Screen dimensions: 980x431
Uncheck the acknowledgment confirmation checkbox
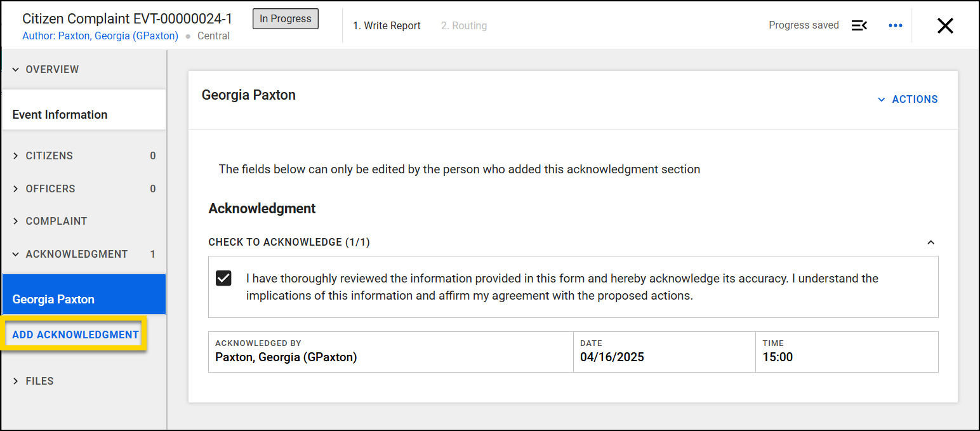[x=223, y=278]
